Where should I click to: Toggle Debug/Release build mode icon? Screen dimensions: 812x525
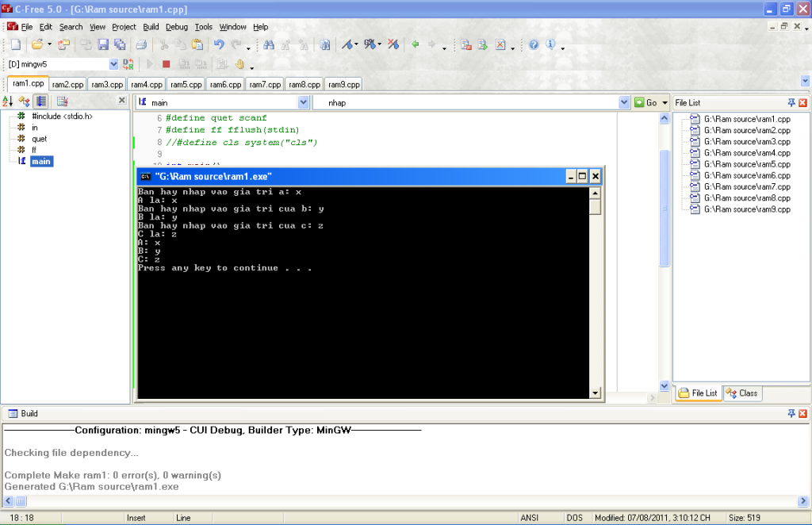point(128,64)
